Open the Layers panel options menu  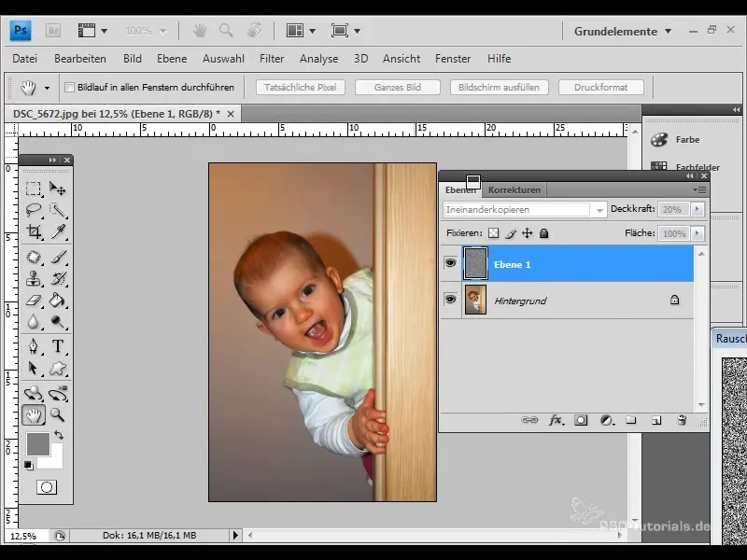699,189
